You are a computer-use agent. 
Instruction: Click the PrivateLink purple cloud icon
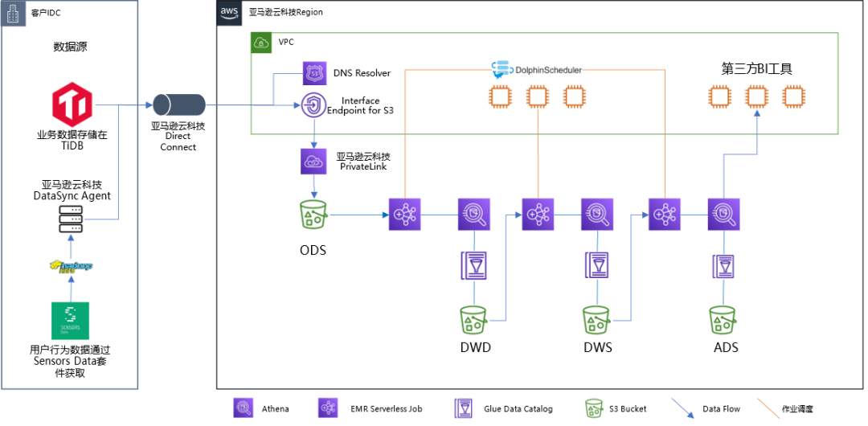click(313, 162)
